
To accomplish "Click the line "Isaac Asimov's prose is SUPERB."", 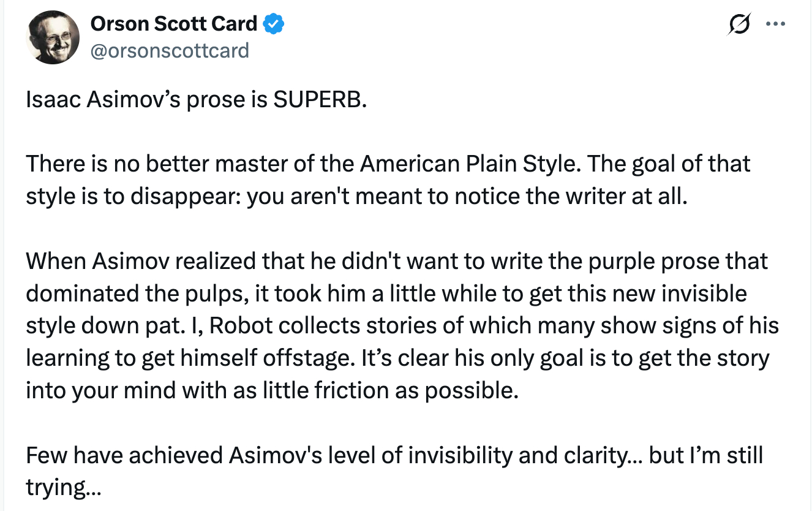I will 196,99.
